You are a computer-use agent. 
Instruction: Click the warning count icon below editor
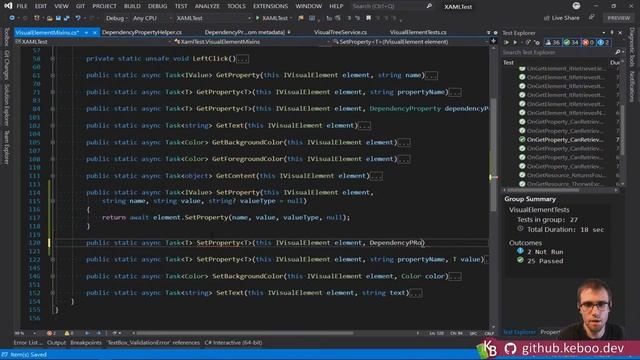pos(67,333)
